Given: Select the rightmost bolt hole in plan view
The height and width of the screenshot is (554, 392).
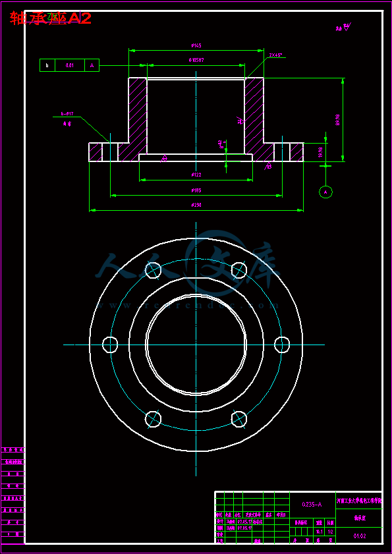Looking at the screenshot, I should coord(282,345).
